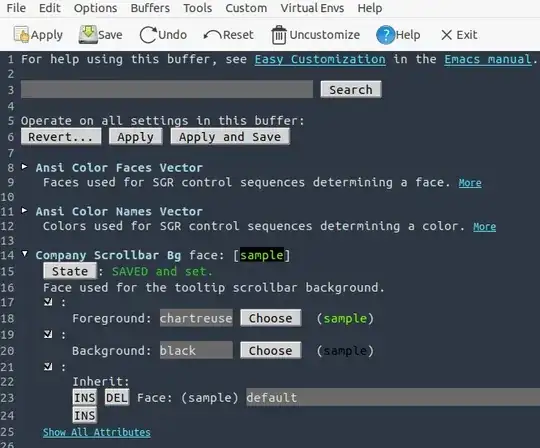The width and height of the screenshot is (540, 448).
Task: Click the Undo toolbar icon
Action: pyautogui.click(x=148, y=35)
